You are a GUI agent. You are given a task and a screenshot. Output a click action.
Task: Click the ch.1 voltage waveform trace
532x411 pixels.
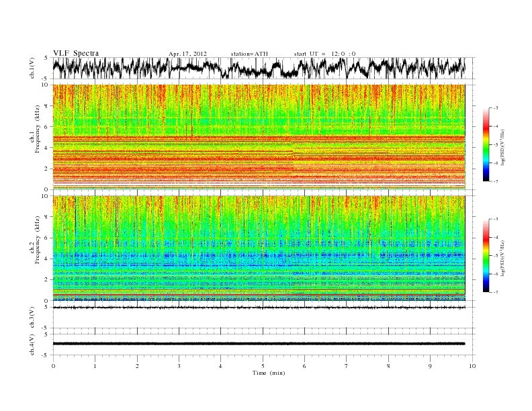(259, 68)
